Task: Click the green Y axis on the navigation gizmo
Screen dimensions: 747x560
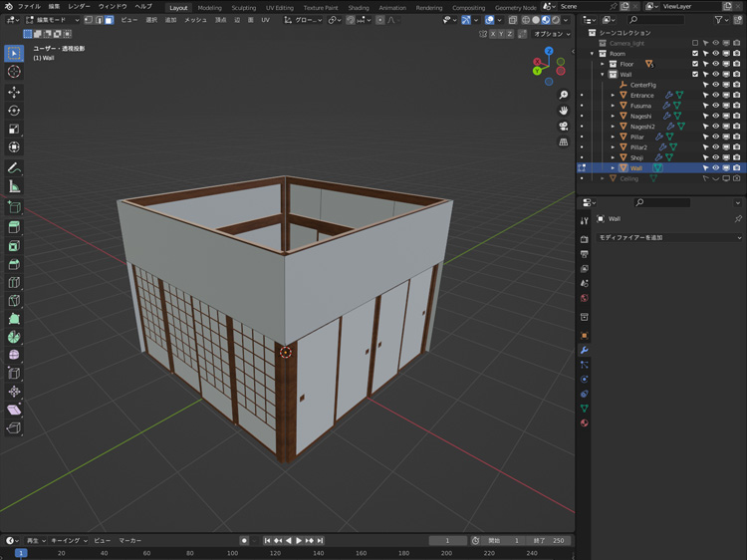Action: [536, 72]
